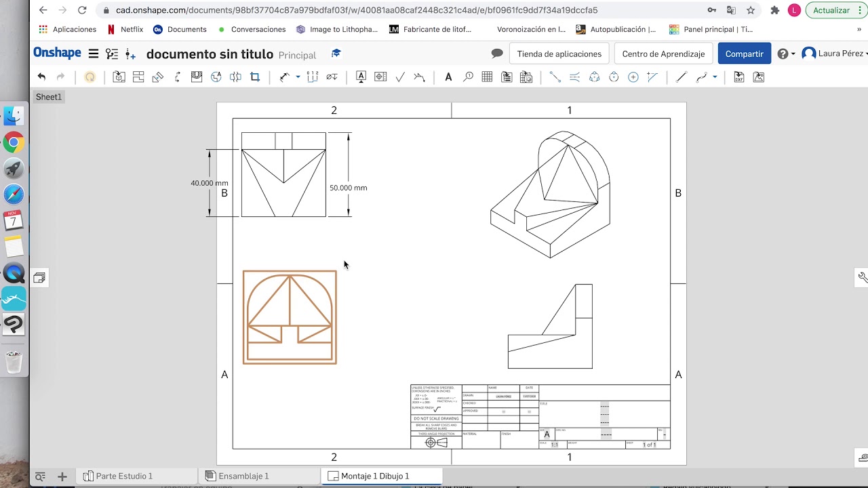Click the Export DXF icon

point(739,77)
